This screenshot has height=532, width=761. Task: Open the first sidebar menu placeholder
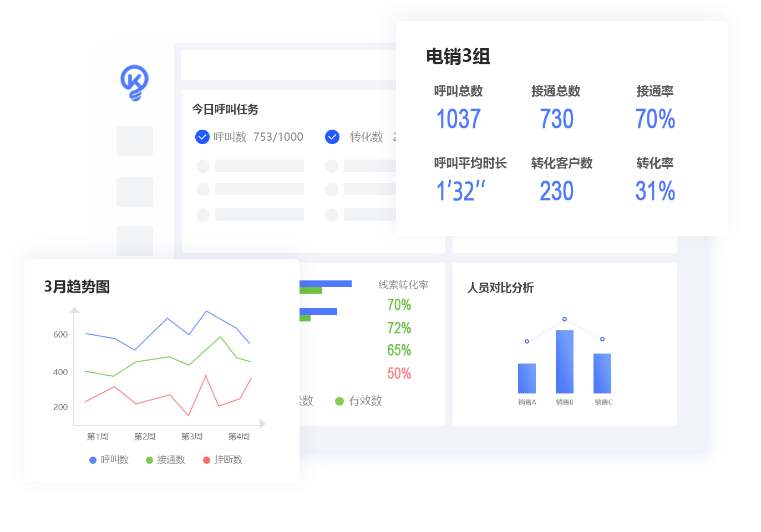click(x=135, y=141)
